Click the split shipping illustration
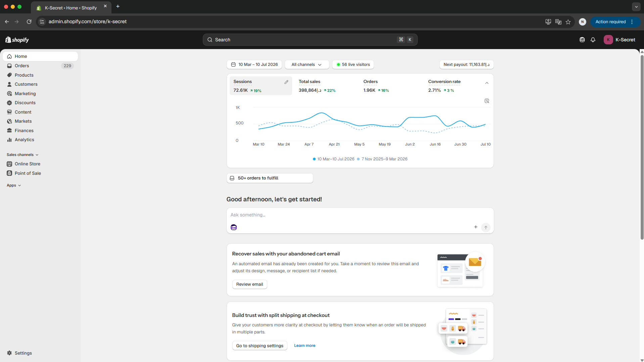This screenshot has height=362, width=644. (463, 331)
